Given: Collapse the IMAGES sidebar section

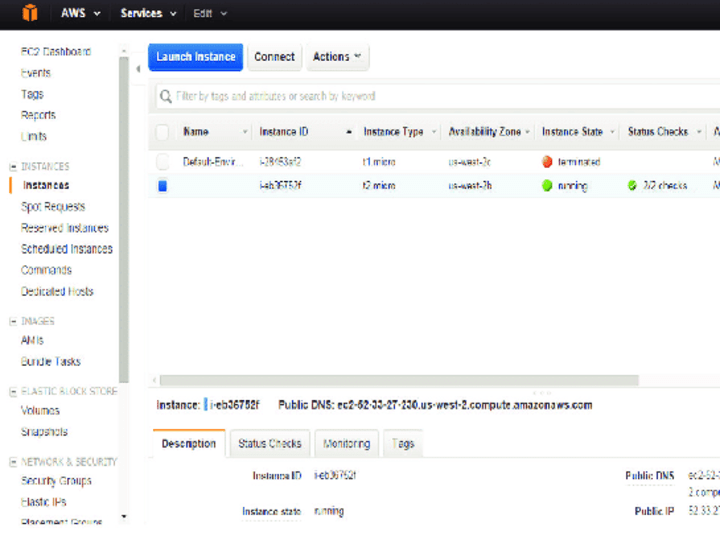Looking at the screenshot, I should pyautogui.click(x=13, y=321).
